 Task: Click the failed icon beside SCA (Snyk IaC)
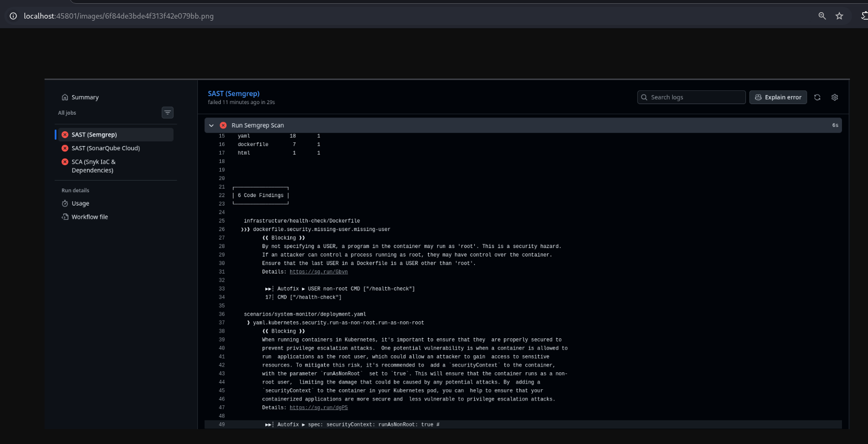click(x=65, y=162)
